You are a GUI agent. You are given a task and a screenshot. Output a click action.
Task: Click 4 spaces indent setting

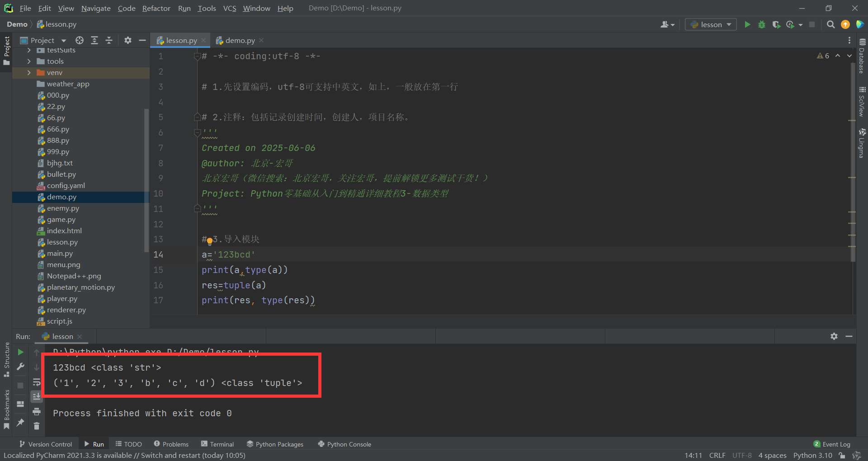click(772, 455)
